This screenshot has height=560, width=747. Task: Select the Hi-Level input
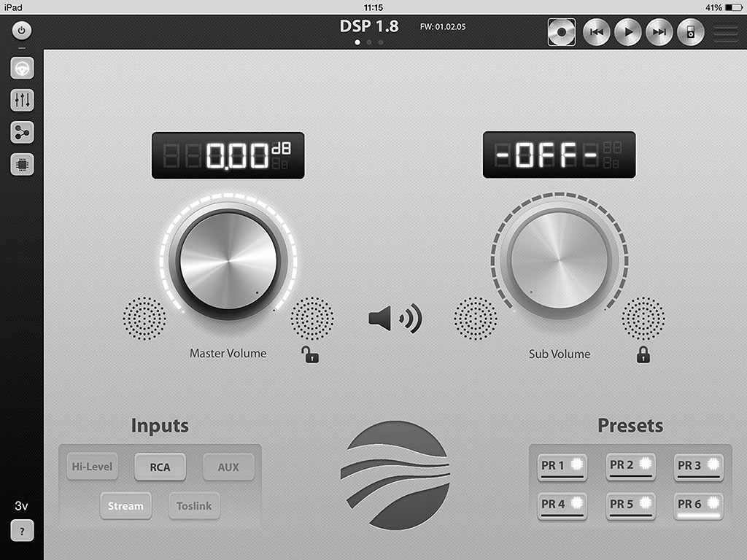[93, 467]
